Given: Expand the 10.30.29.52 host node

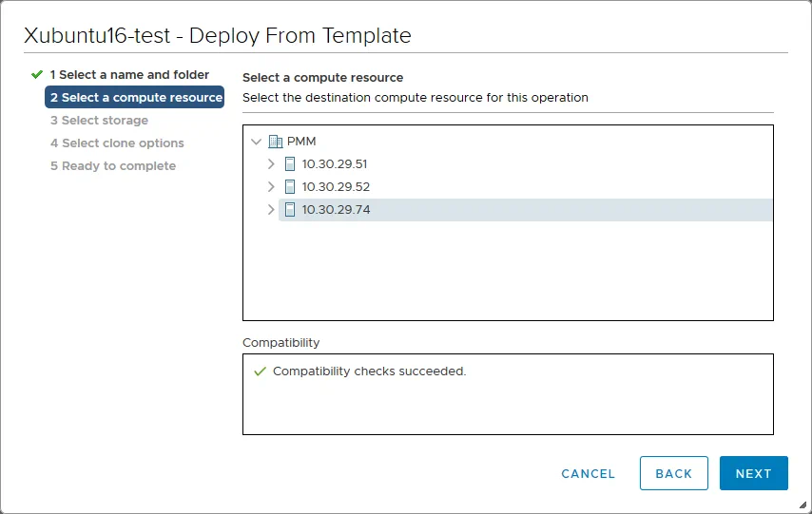Looking at the screenshot, I should (271, 187).
